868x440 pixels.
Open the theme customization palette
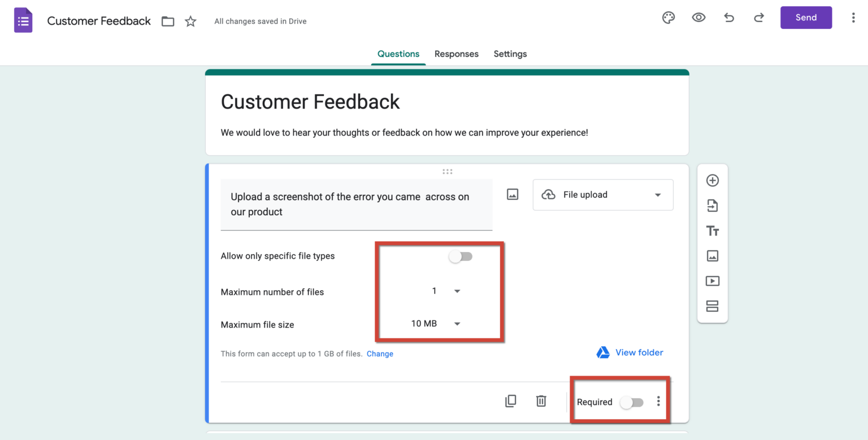click(669, 18)
